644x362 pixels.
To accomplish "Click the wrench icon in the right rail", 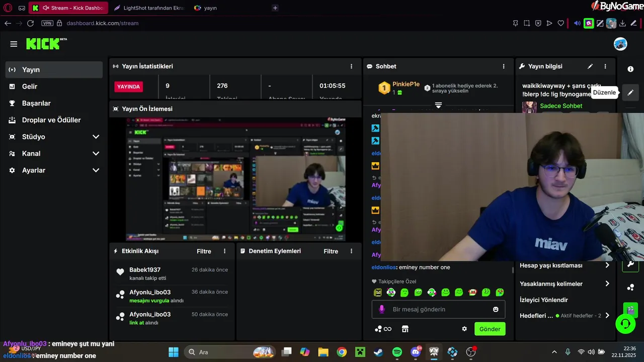I will 630,264.
